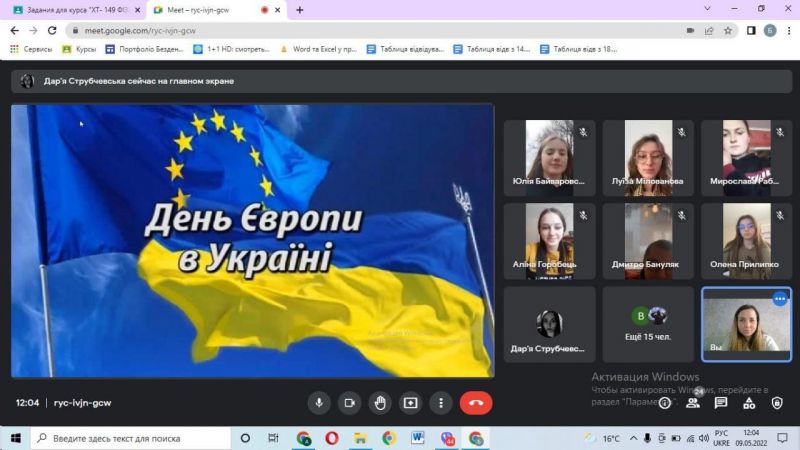
Task: Click the present screen button
Action: [x=411, y=403]
